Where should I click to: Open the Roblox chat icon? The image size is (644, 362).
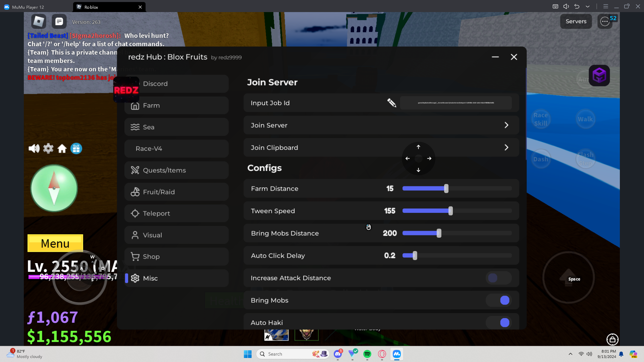tap(59, 21)
